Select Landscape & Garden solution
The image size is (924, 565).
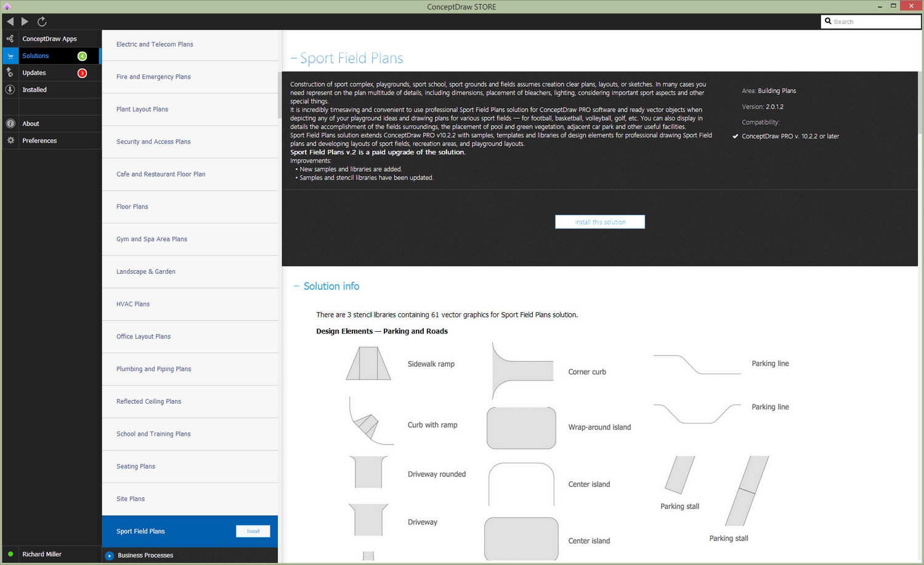pos(190,271)
